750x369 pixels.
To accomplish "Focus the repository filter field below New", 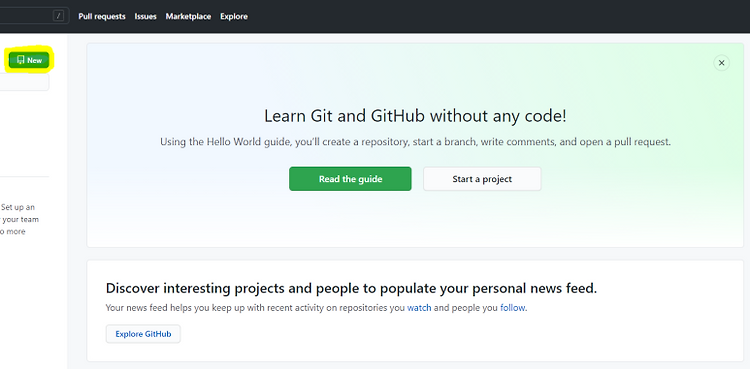I will pos(24,82).
